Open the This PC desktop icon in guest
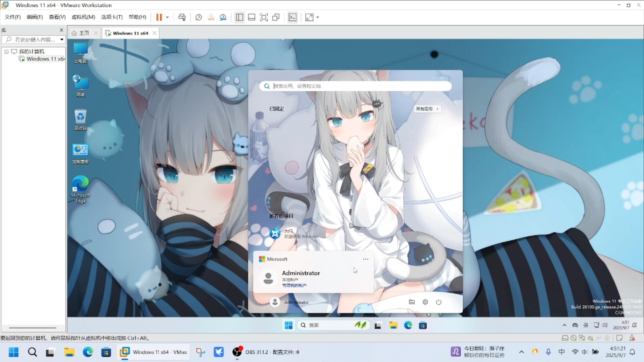The width and height of the screenshot is (644, 362). [80, 53]
